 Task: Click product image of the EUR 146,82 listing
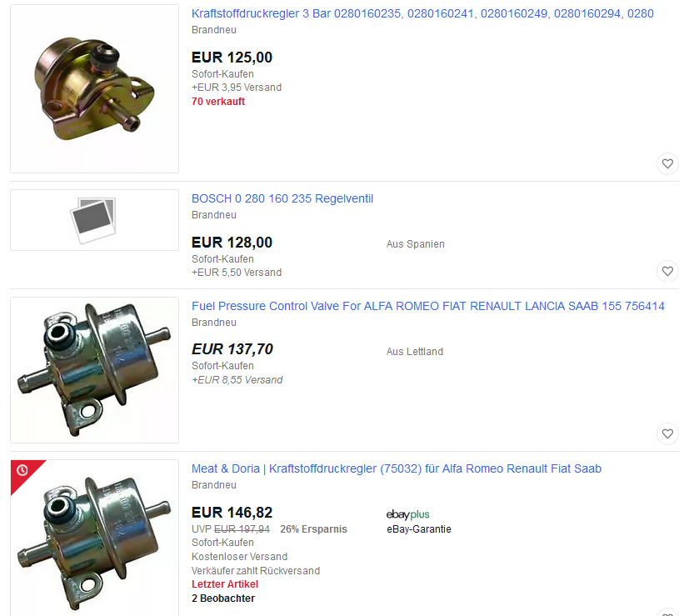click(94, 538)
